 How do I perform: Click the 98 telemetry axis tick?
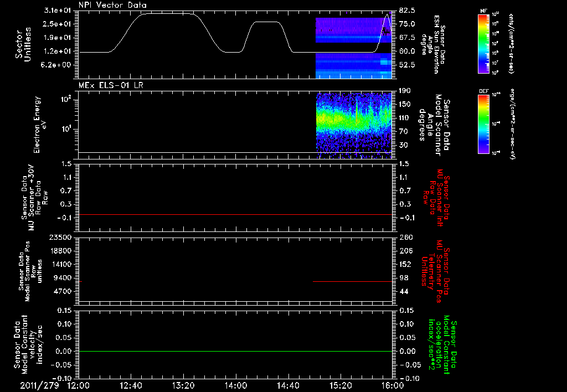[x=404, y=278]
